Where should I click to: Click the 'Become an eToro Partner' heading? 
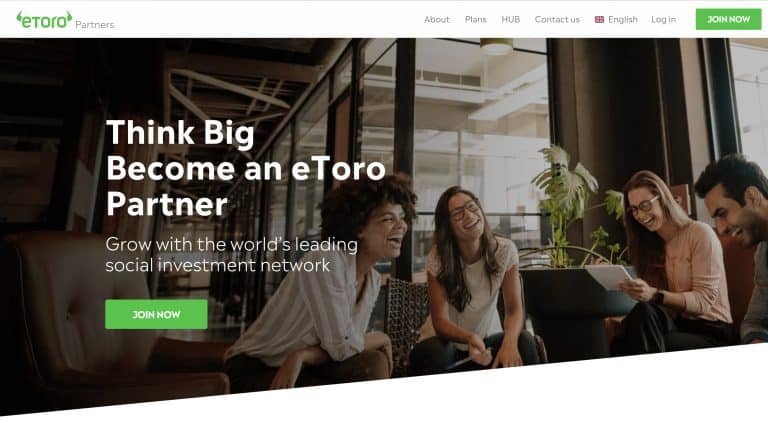245,186
